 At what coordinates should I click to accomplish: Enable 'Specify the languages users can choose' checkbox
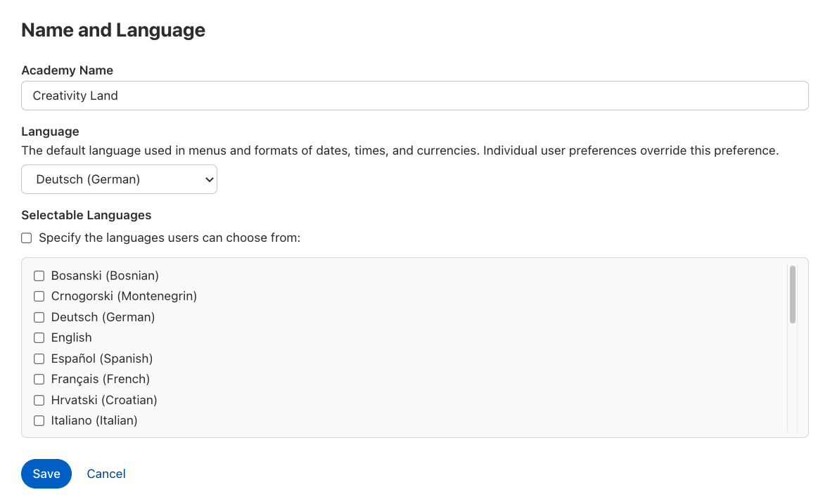coord(27,238)
